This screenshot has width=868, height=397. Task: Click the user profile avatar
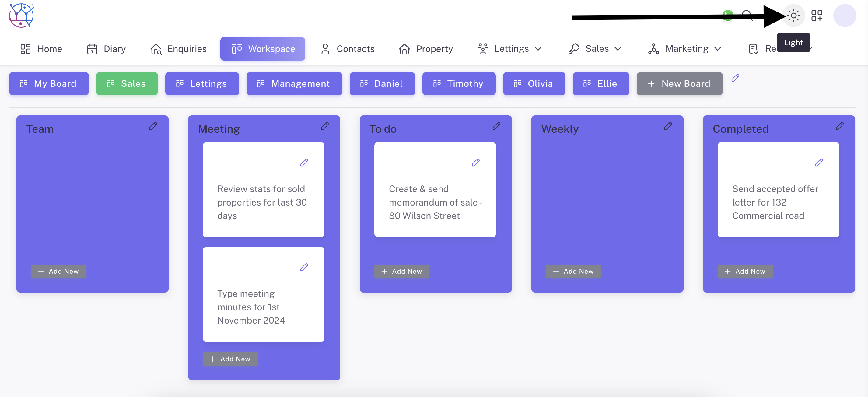pos(844,16)
